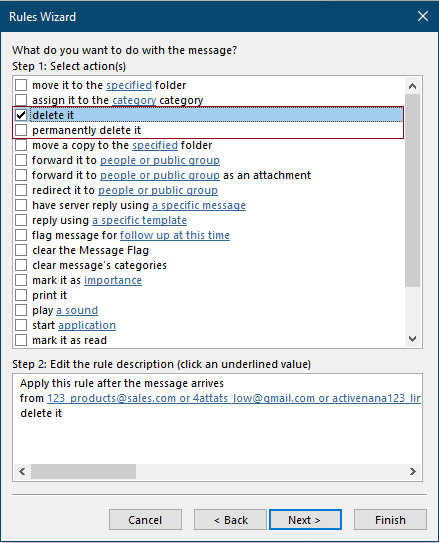The width and height of the screenshot is (439, 543).
Task: Go to previous step with < Back
Action: tap(231, 519)
